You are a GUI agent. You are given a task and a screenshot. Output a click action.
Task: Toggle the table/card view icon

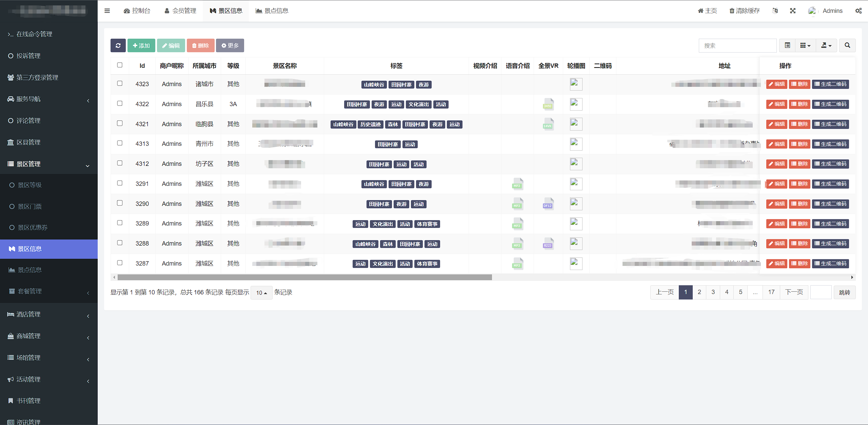coord(787,45)
